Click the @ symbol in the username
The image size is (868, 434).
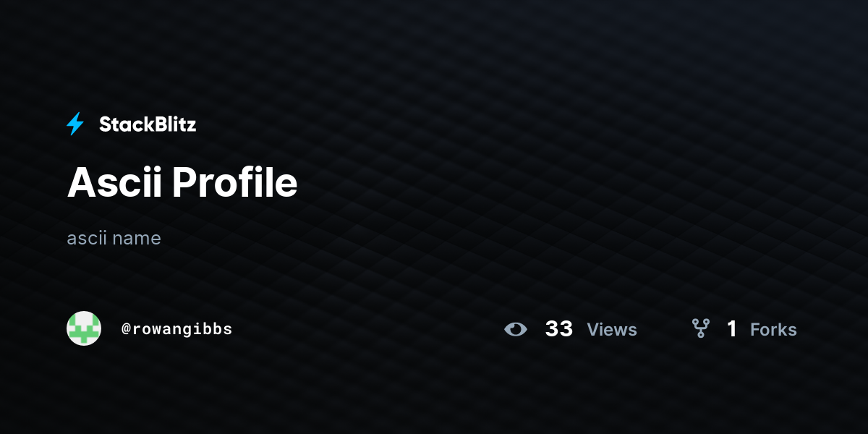coord(127,329)
